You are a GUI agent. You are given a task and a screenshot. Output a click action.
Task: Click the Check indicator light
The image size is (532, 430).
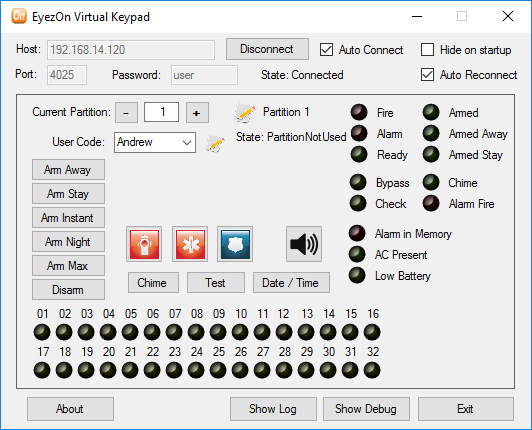(358, 204)
